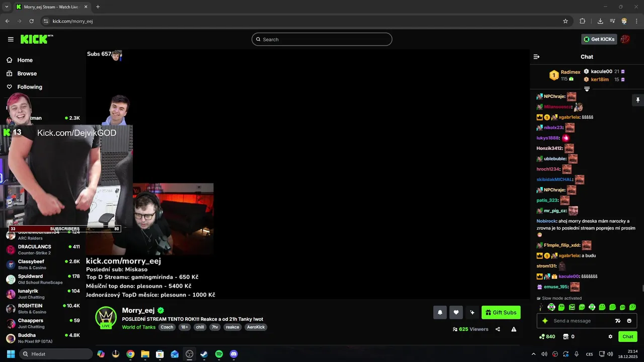Image resolution: width=644 pixels, height=362 pixels.
Task: Click NPChraje username in first chat message
Action: [554, 97]
